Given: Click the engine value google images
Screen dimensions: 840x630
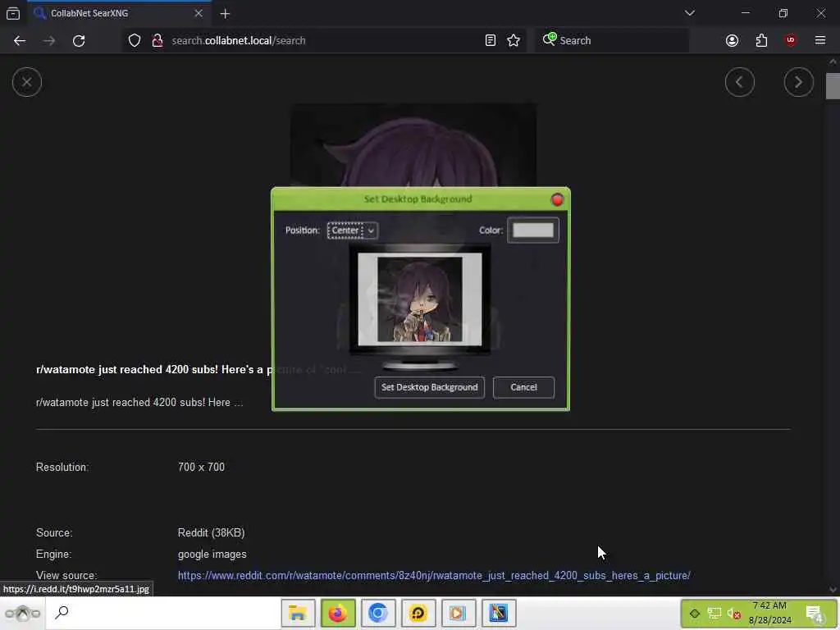Looking at the screenshot, I should click(x=212, y=554).
